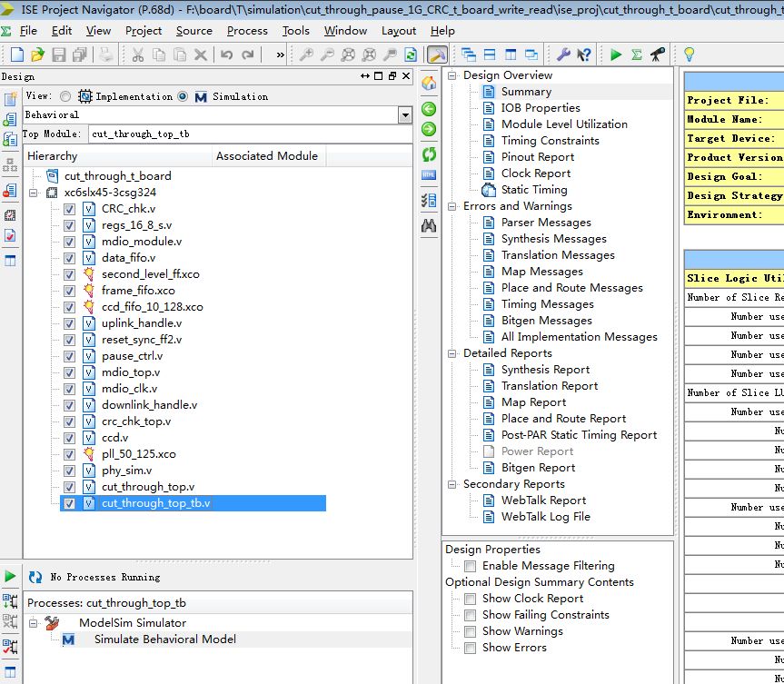Open the Behavioral simulation dropdown

tap(405, 115)
